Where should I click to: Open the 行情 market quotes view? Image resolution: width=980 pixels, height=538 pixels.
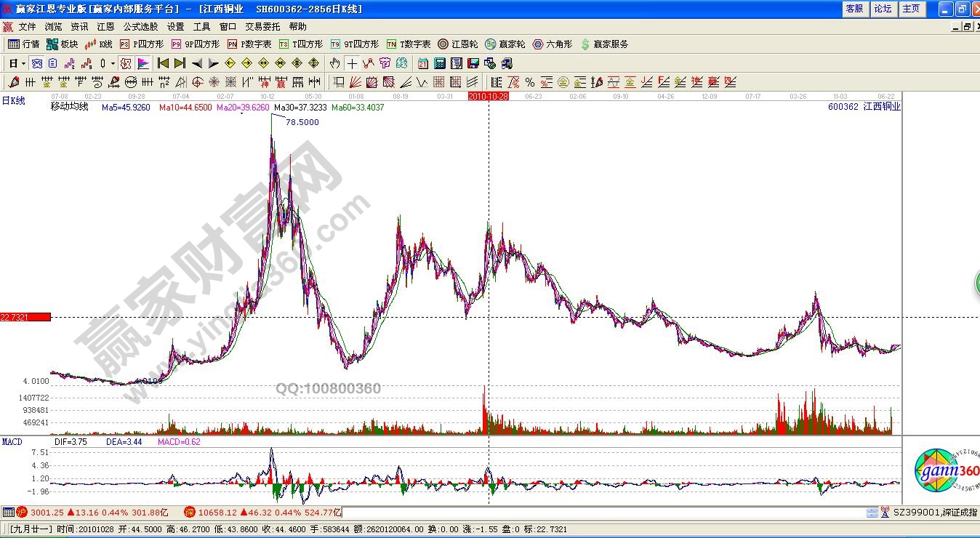(24, 44)
